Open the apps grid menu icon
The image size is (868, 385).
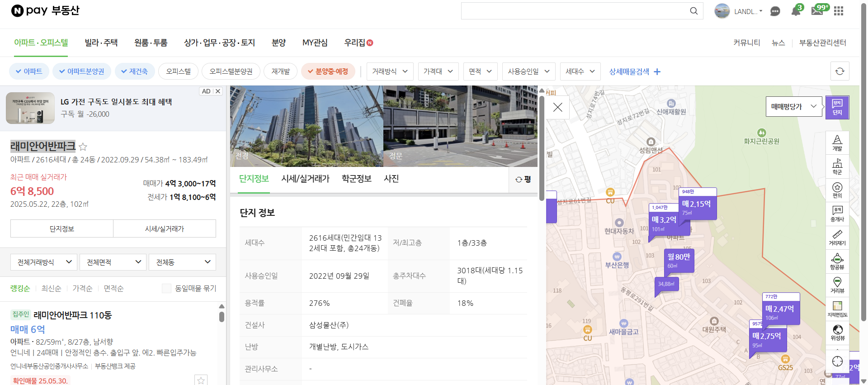point(839,11)
